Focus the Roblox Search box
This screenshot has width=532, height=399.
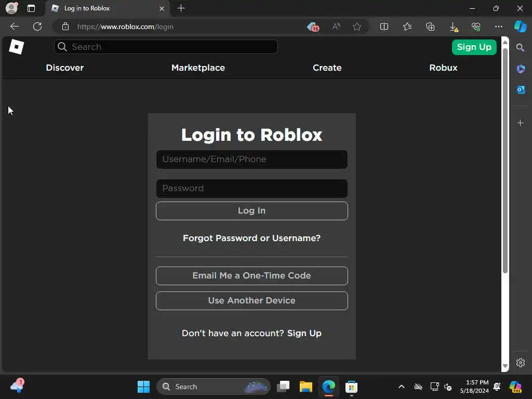point(166,47)
